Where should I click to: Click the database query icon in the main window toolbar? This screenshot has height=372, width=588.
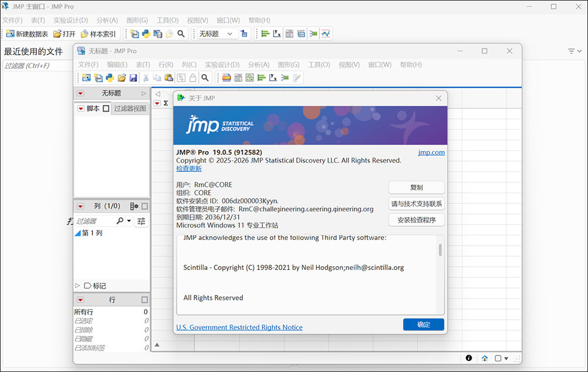pos(158,33)
